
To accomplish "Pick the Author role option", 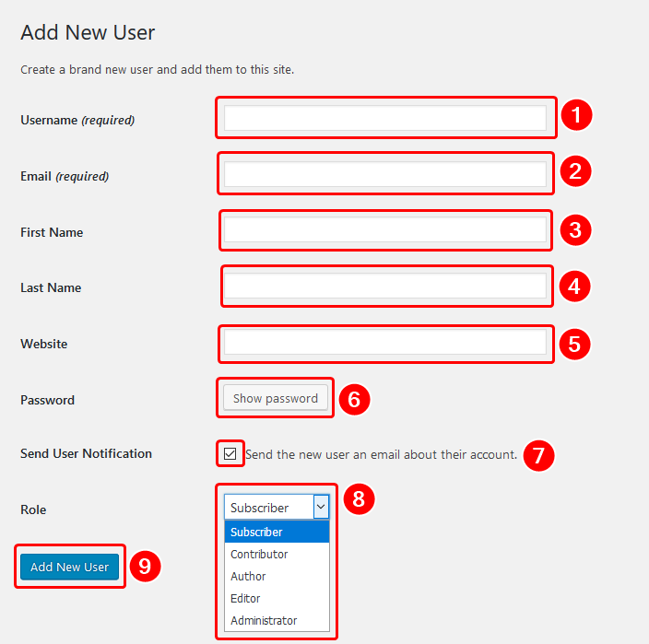I will [277, 576].
